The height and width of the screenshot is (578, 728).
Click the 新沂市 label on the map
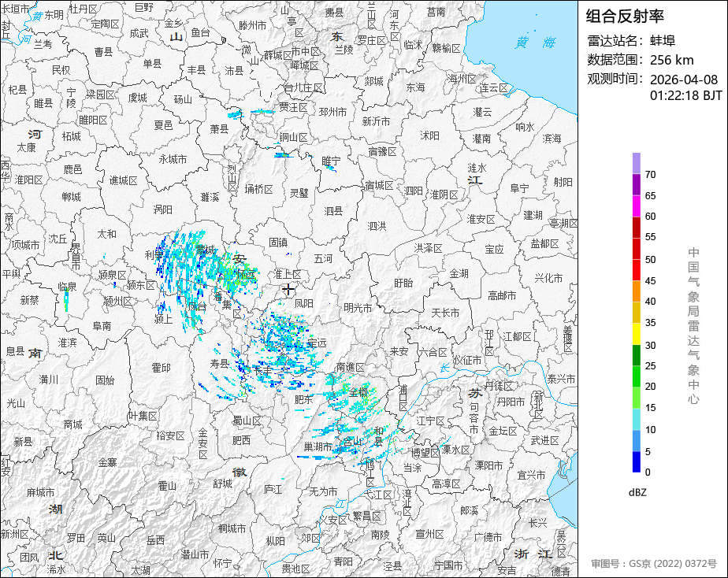click(376, 121)
